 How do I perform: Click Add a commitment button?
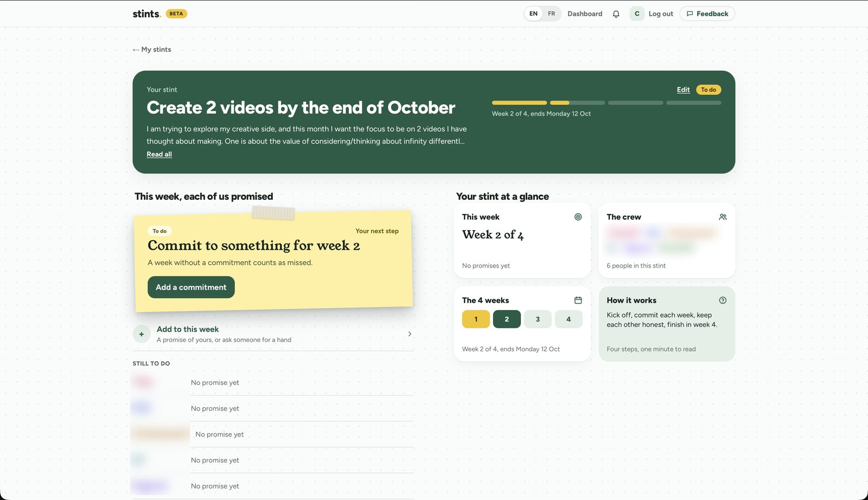coord(191,287)
